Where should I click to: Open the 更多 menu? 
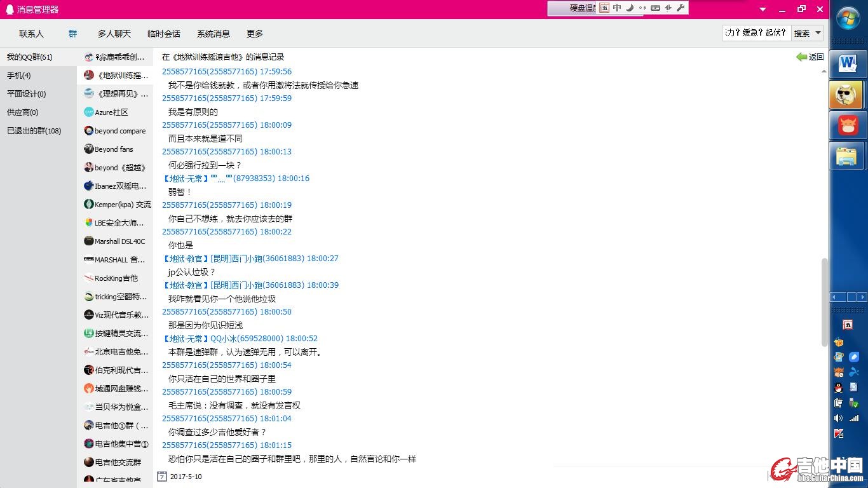(x=254, y=34)
